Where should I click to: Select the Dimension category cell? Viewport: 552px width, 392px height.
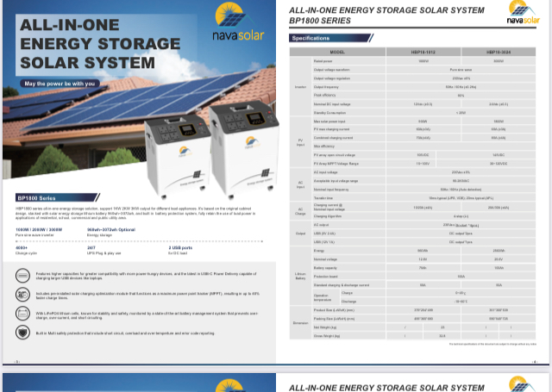(x=300, y=323)
